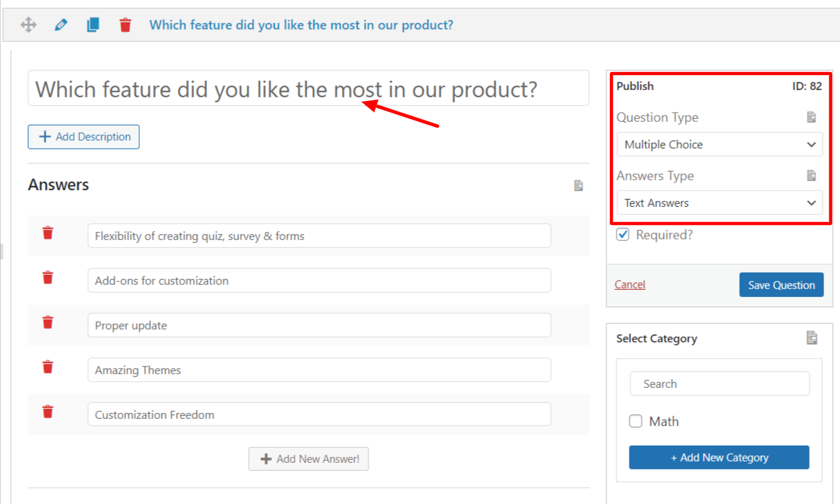
Task: Click the red trash icon in the toolbar
Action: pos(125,25)
